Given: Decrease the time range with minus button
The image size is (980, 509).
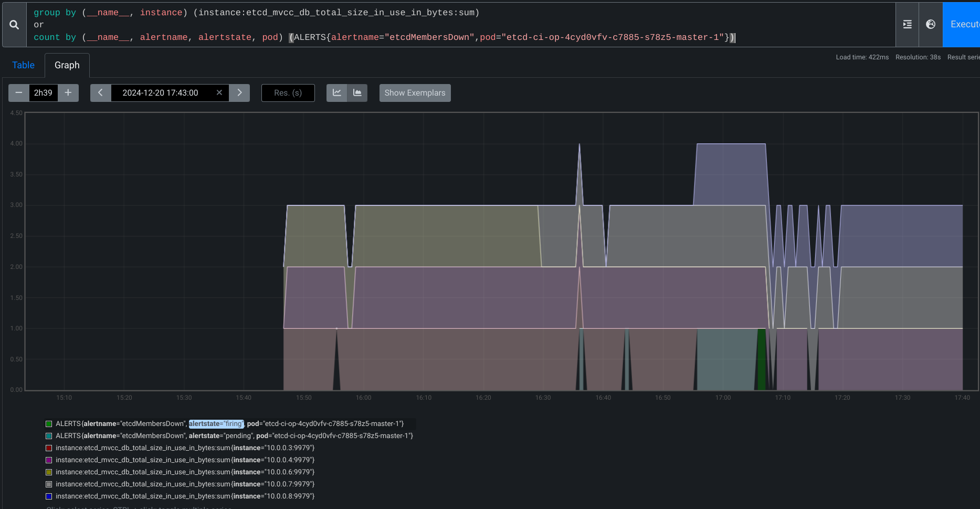Looking at the screenshot, I should pos(19,93).
